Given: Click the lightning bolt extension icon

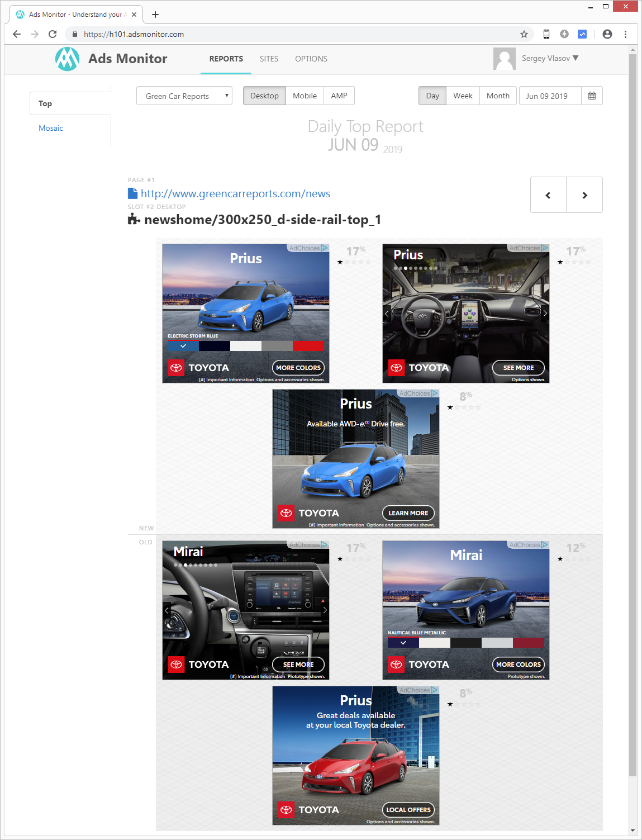Looking at the screenshot, I should 564,34.
